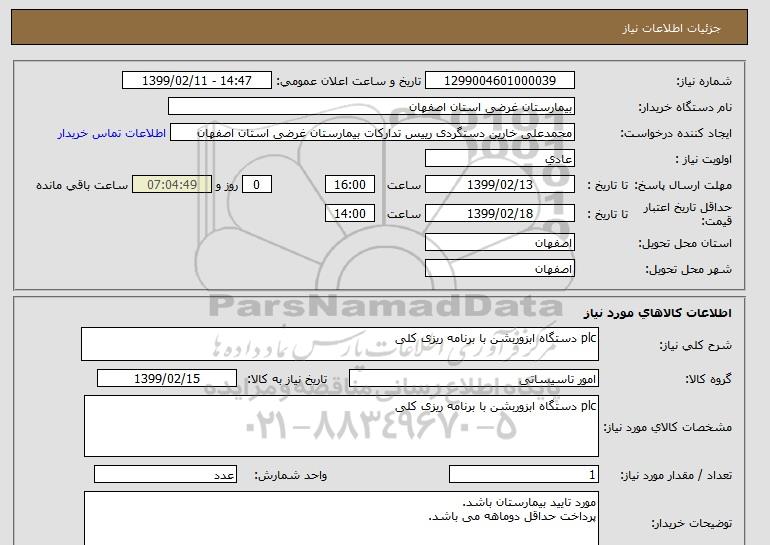Screen dimensions: 770x545
Task: Click price validity date 1399/02/18
Action: click(500, 214)
